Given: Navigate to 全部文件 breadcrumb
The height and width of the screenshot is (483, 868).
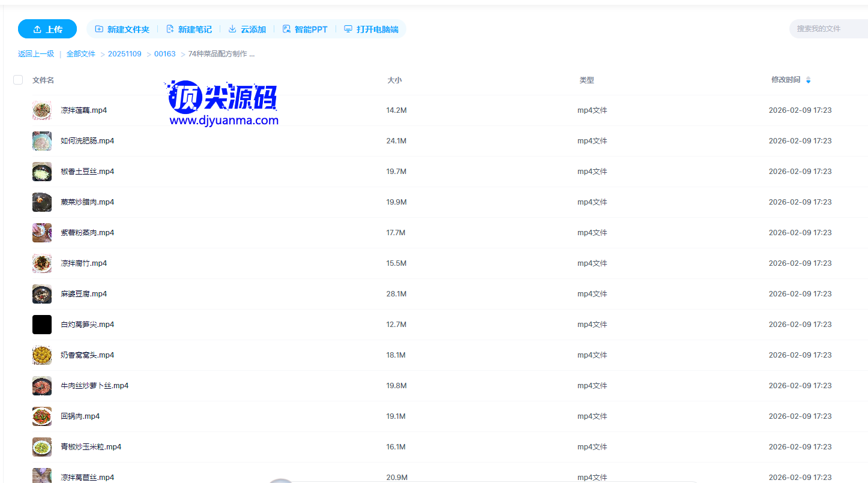Looking at the screenshot, I should (x=81, y=54).
